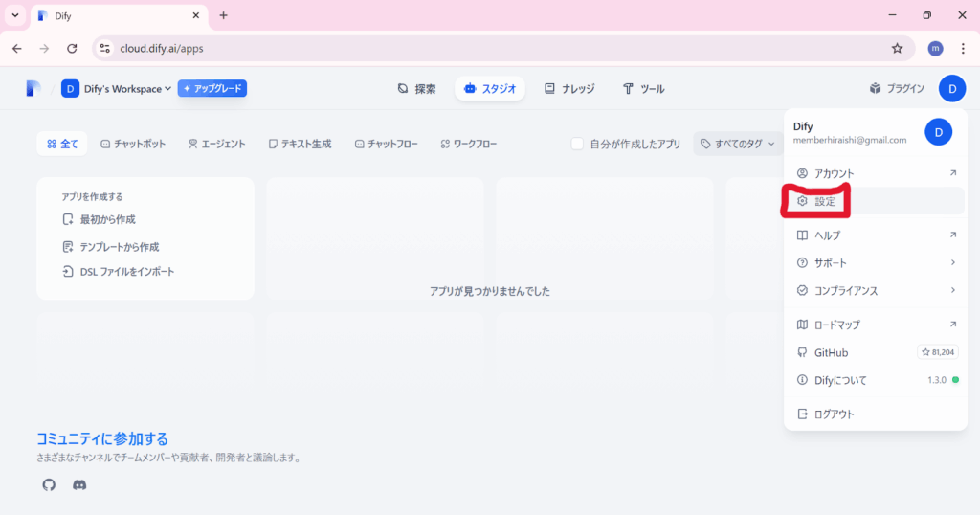Click the browser back arrow

coord(17,48)
